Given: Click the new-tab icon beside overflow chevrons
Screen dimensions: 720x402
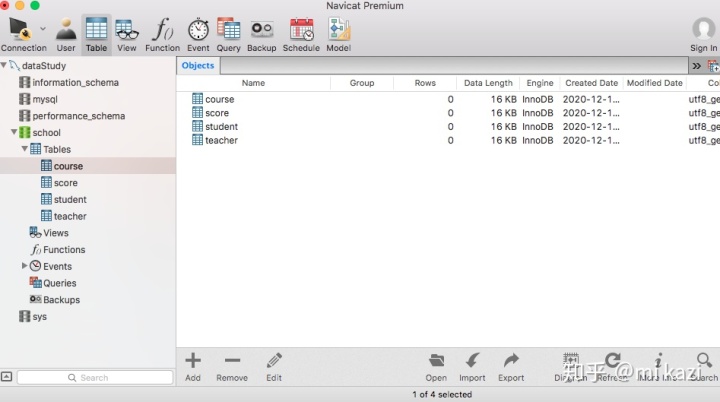Looking at the screenshot, I should click(x=714, y=66).
